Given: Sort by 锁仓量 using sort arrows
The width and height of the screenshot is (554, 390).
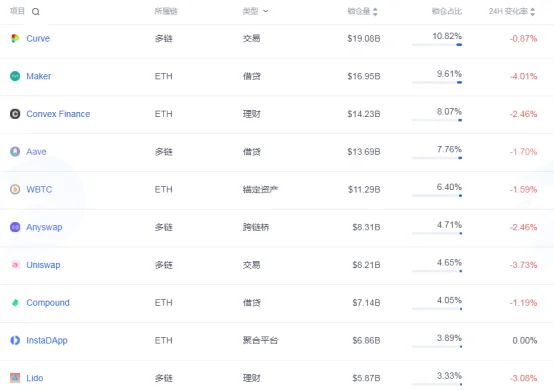Looking at the screenshot, I should pos(375,12).
